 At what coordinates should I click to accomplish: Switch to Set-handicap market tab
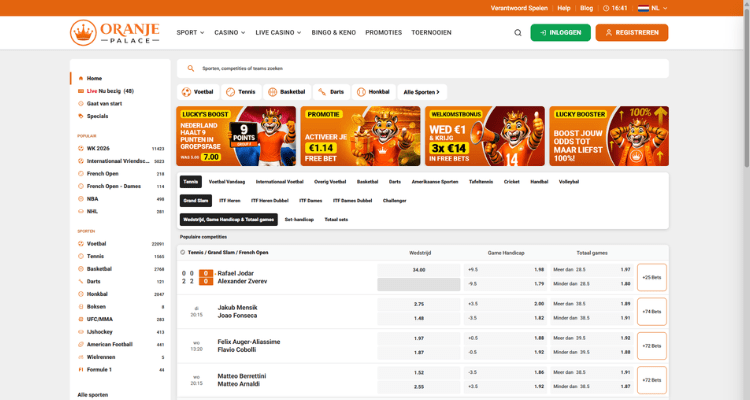coord(299,220)
